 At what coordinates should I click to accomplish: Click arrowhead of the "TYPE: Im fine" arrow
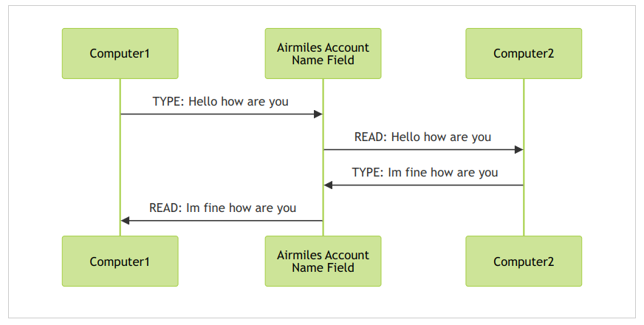(328, 185)
